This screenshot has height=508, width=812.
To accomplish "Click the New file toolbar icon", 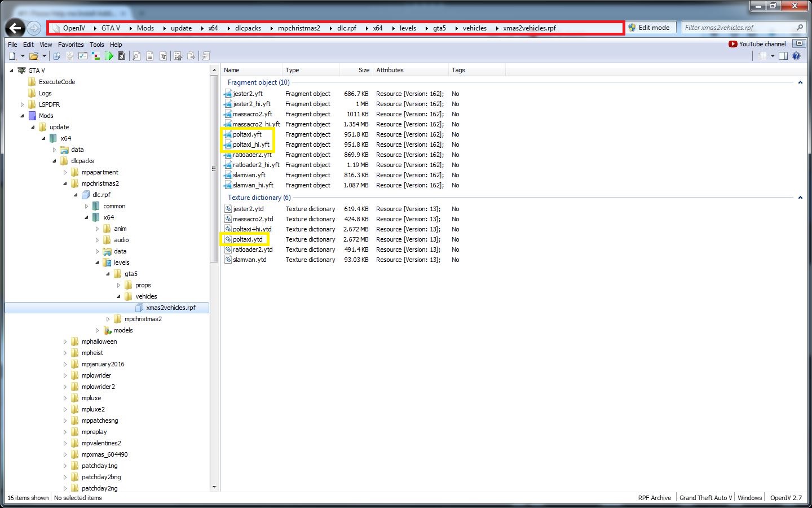I will 12,56.
